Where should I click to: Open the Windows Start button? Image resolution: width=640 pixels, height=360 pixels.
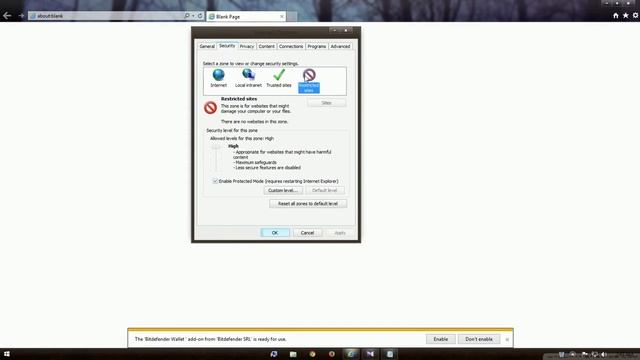click(x=7, y=354)
